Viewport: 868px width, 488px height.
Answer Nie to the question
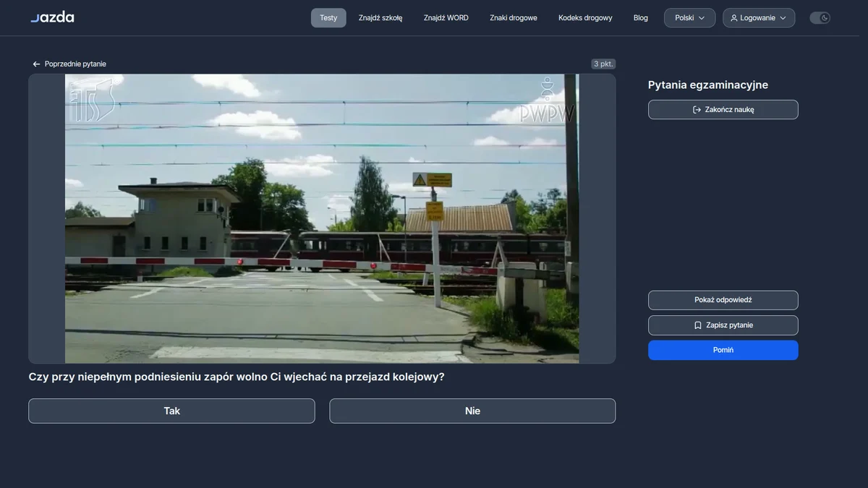tap(472, 411)
